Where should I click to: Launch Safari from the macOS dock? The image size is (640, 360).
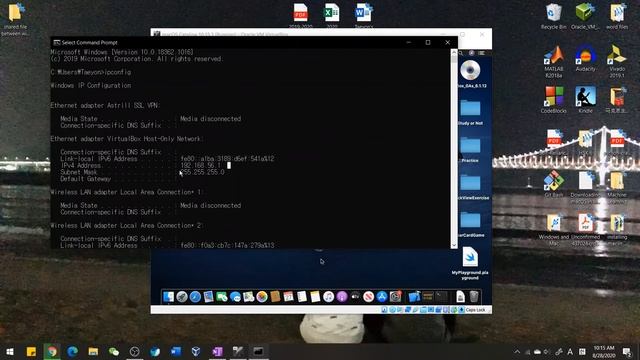[x=195, y=297]
